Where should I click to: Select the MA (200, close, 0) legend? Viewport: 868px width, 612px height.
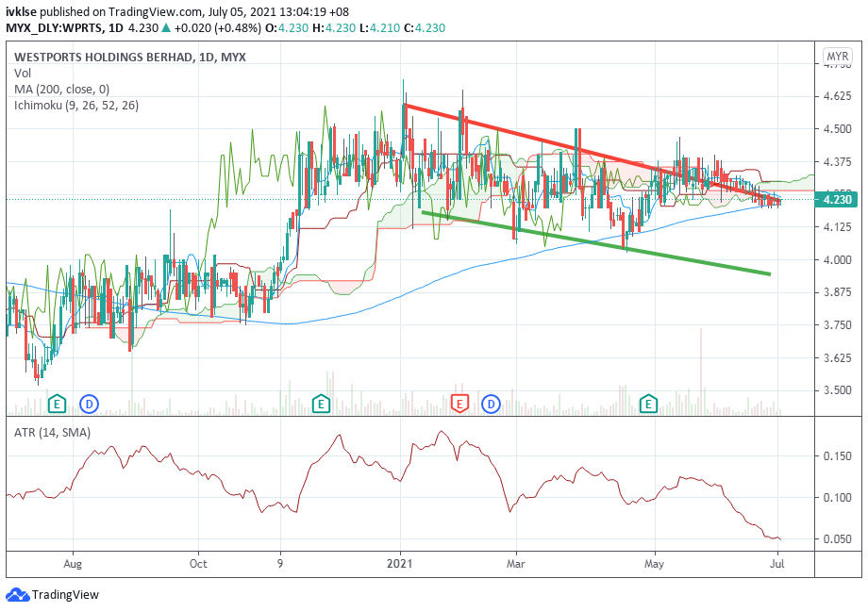[62, 89]
